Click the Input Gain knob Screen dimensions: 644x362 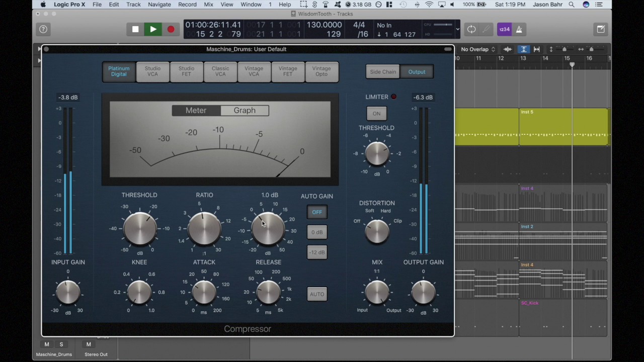[x=68, y=293]
